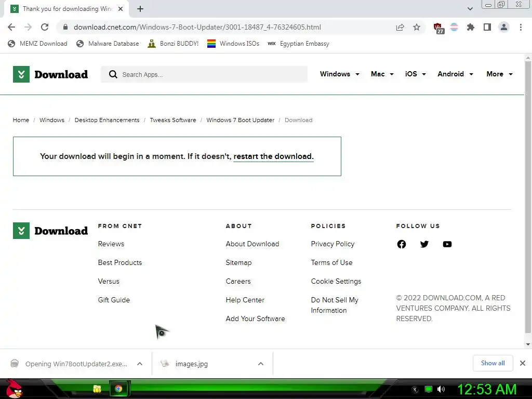
Task: Visit the Facebook page icon
Action: (x=402, y=244)
